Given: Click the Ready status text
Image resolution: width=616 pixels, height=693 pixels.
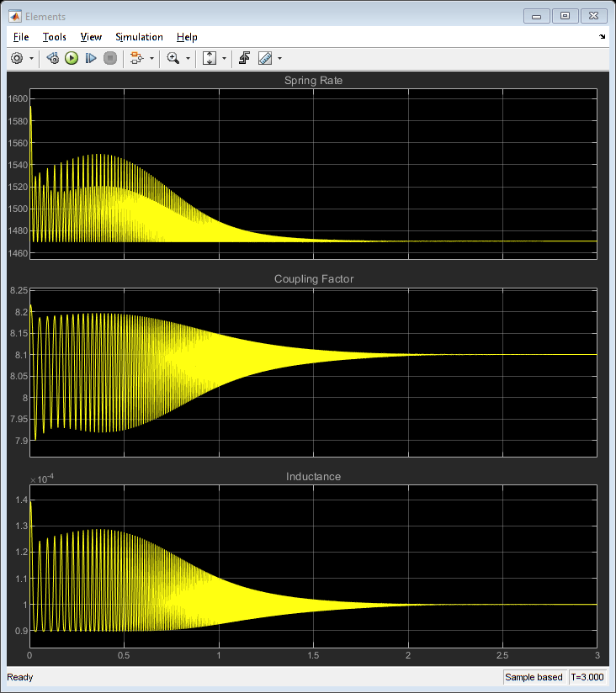Looking at the screenshot, I should [20, 677].
